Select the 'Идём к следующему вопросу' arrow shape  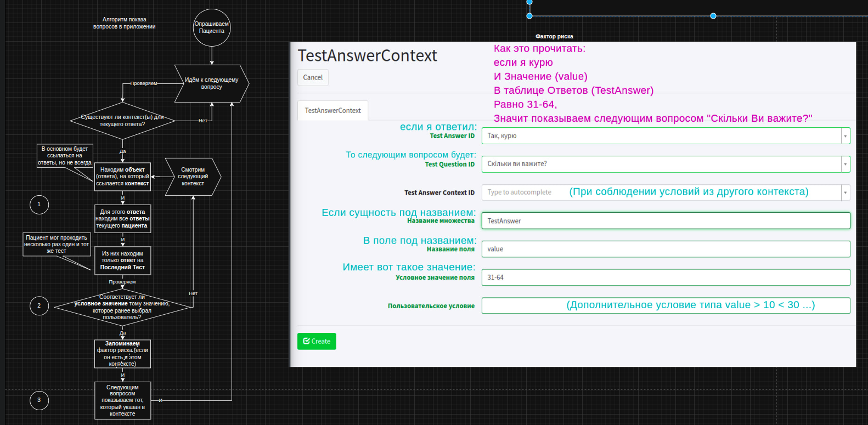tap(211, 83)
